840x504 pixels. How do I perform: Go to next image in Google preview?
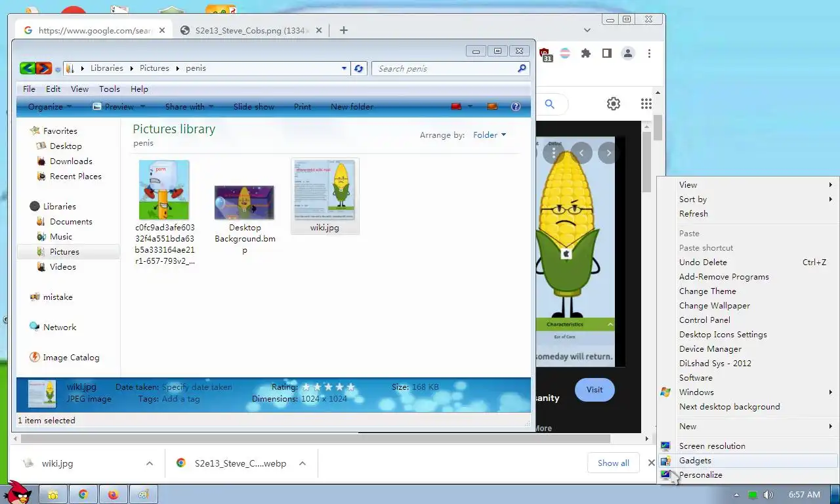[609, 153]
